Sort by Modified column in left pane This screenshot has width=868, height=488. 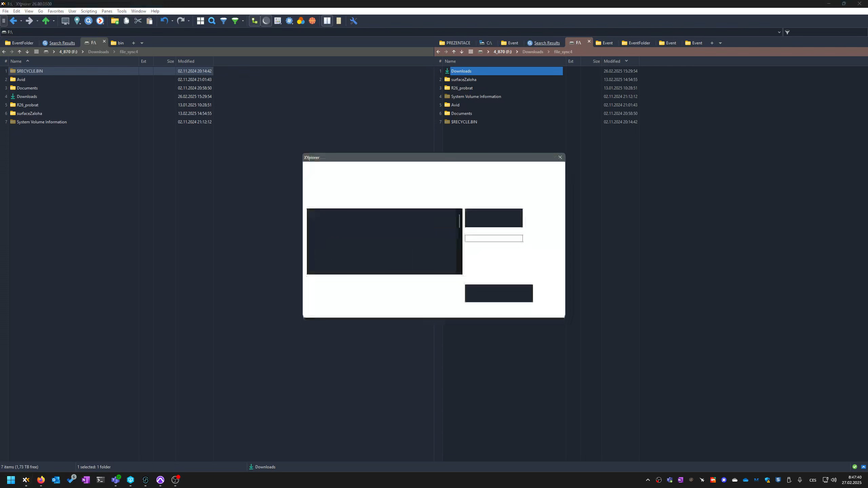(x=186, y=61)
